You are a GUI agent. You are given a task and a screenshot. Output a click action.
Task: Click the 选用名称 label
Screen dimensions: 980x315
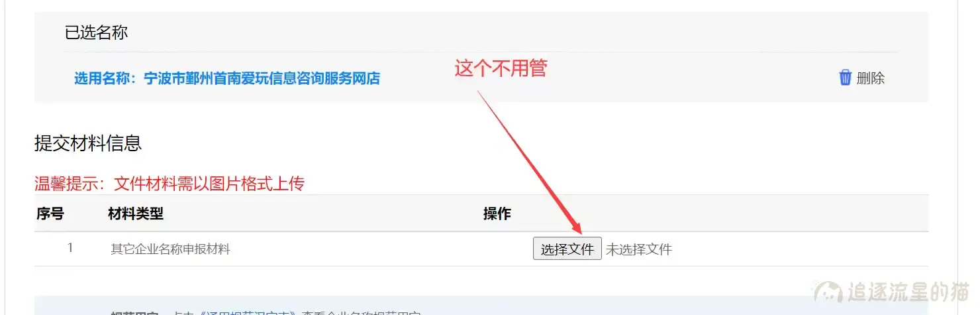coord(105,78)
